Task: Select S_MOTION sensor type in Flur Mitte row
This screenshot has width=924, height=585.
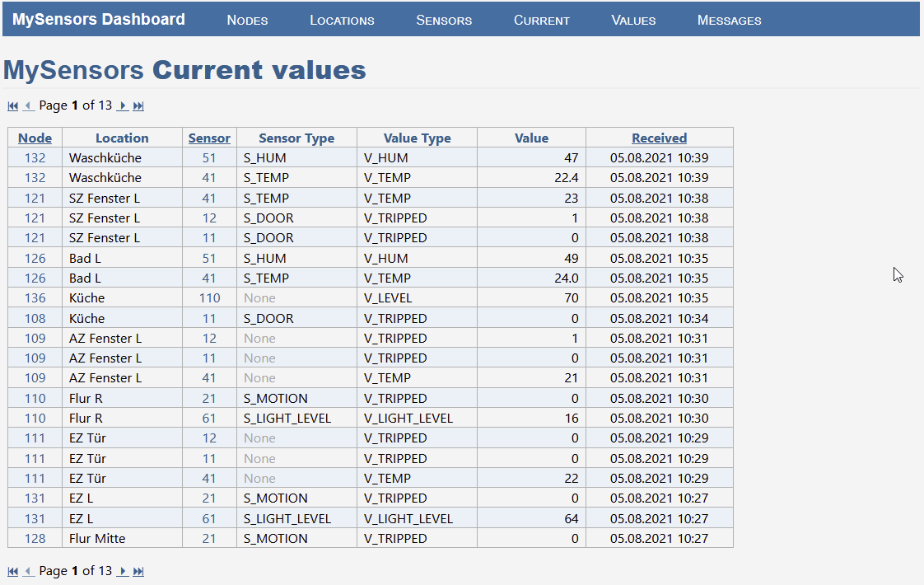Action: pos(275,538)
